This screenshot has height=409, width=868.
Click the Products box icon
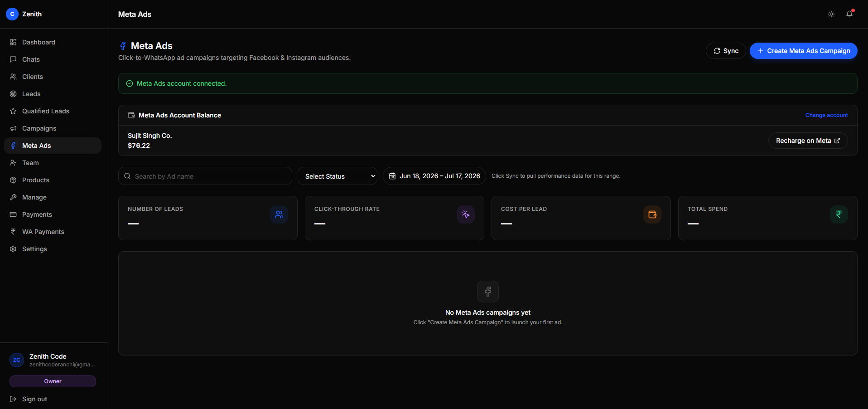click(13, 180)
